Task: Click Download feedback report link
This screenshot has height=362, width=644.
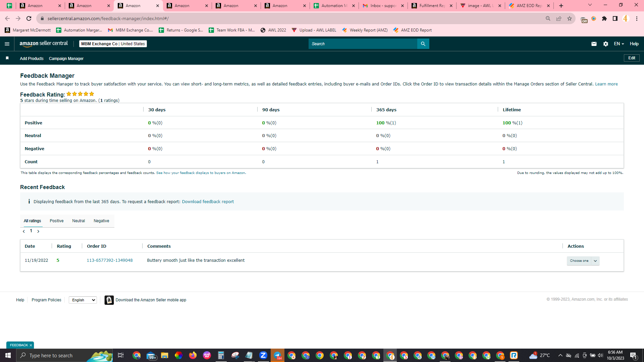Action: click(208, 202)
